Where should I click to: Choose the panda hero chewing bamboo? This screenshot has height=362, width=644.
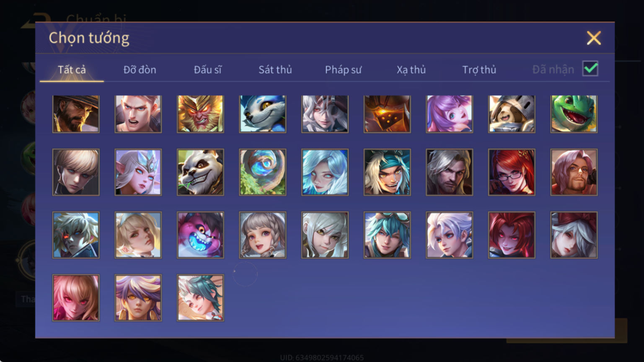pyautogui.click(x=200, y=172)
